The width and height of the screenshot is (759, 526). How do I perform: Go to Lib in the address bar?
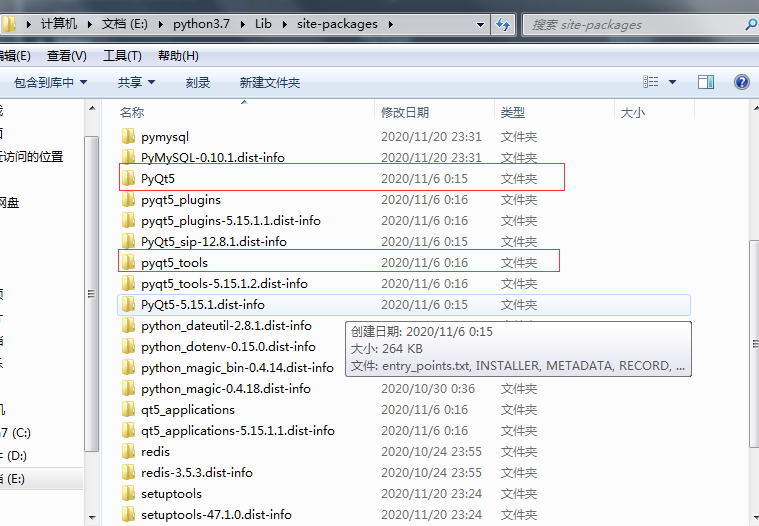(x=263, y=24)
